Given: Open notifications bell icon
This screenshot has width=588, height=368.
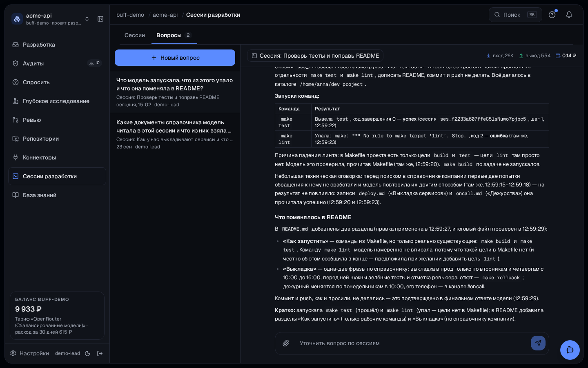Looking at the screenshot, I should [569, 15].
